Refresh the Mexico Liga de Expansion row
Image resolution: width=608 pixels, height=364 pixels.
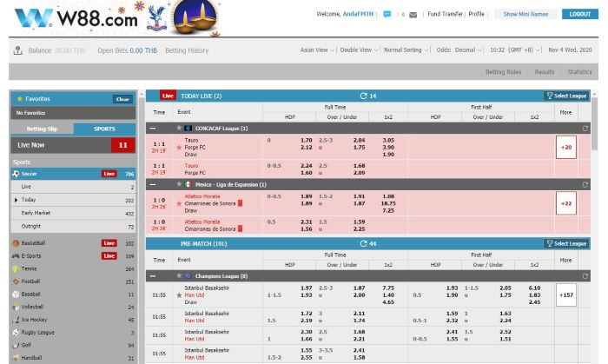tap(585, 184)
